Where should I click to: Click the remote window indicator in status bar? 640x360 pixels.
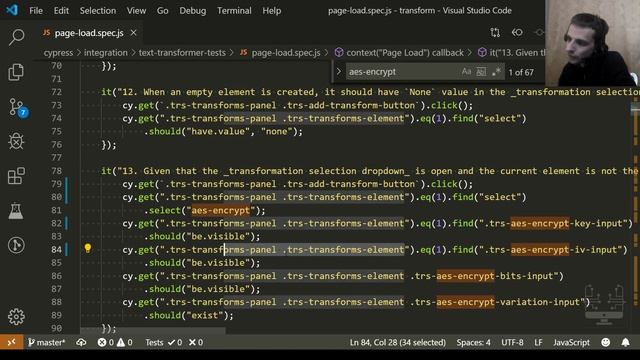11,342
